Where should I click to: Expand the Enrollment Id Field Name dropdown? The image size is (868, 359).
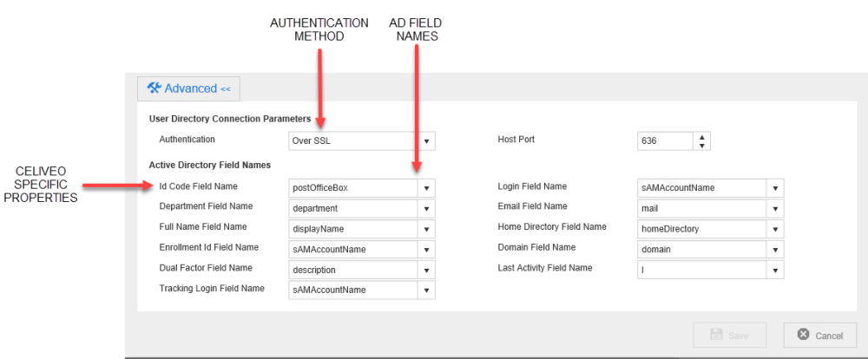tap(426, 249)
